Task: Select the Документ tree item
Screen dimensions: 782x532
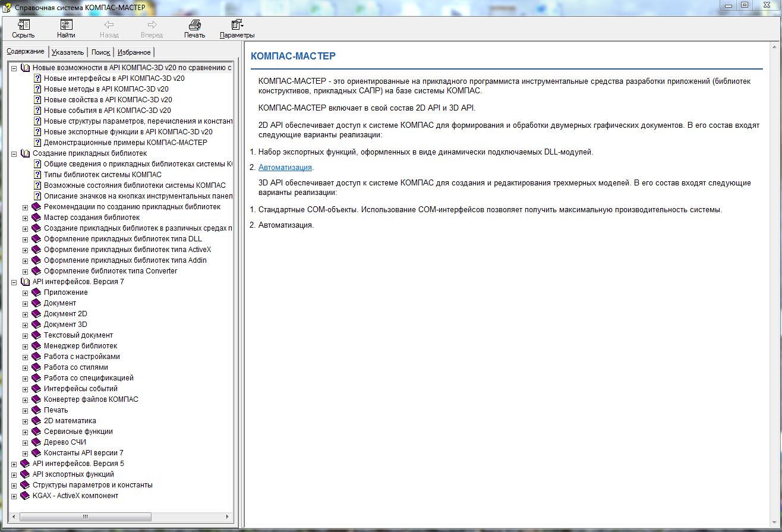Action: (x=60, y=303)
